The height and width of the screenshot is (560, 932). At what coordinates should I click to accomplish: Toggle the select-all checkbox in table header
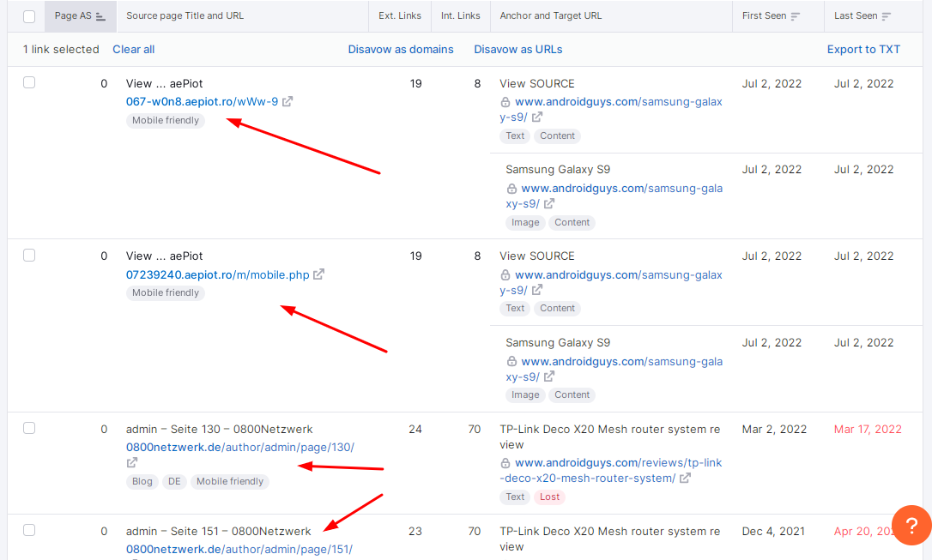pyautogui.click(x=29, y=16)
